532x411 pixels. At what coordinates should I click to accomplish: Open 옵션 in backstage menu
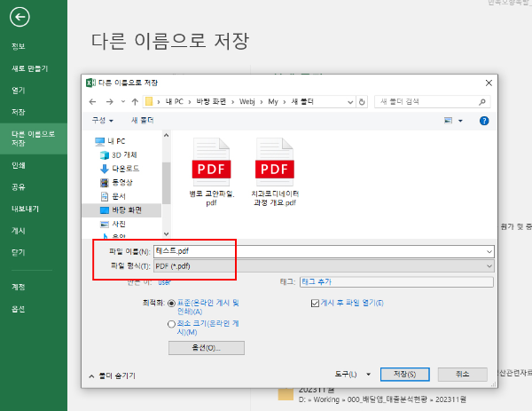click(19, 309)
